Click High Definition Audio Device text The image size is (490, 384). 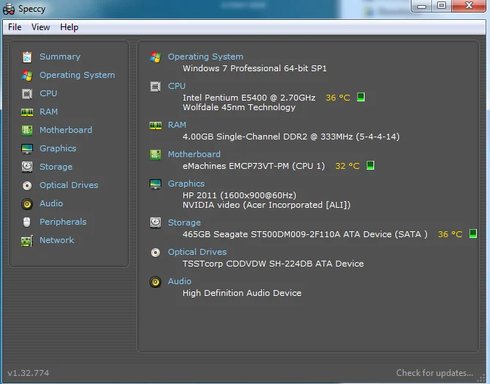[x=242, y=293]
